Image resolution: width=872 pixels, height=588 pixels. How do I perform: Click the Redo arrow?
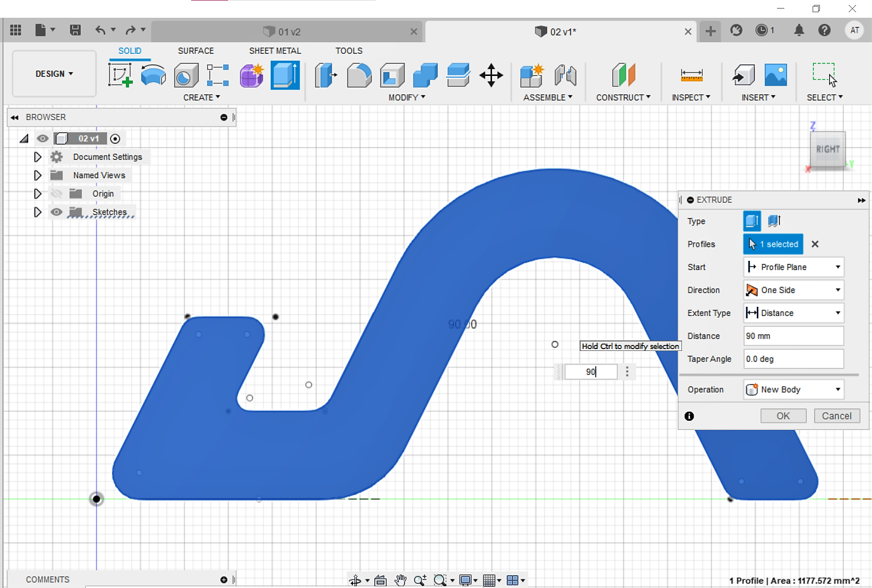pos(131,30)
